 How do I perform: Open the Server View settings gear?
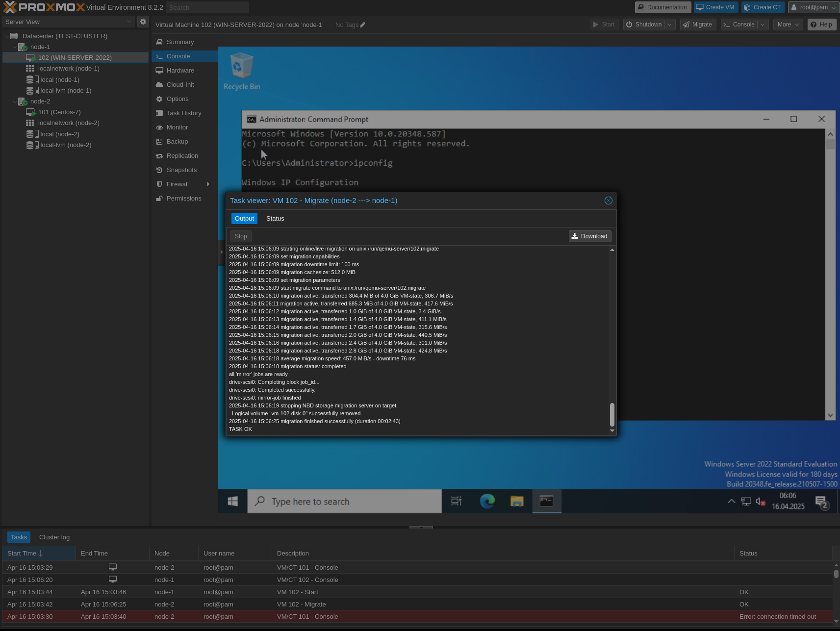coord(143,22)
